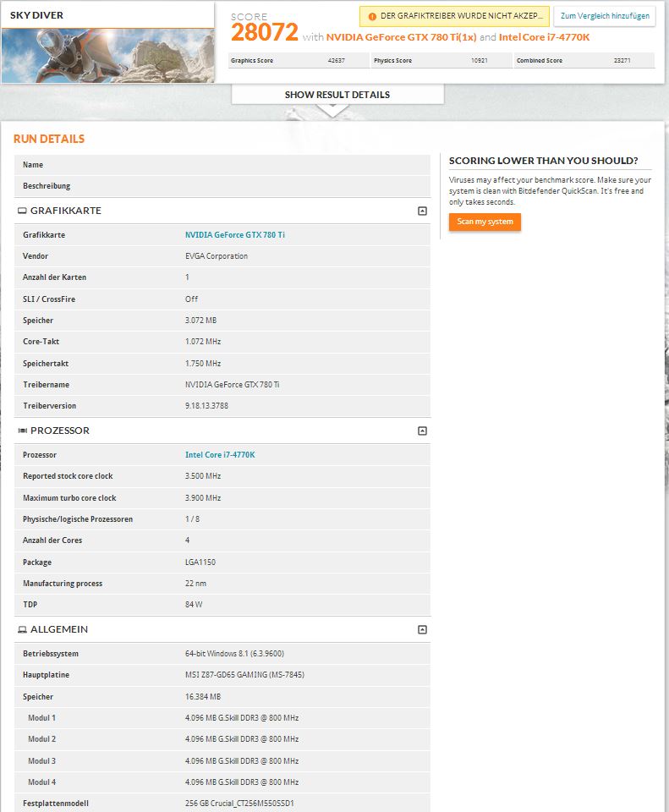Click the Modul 4 memory row

tap(222, 782)
